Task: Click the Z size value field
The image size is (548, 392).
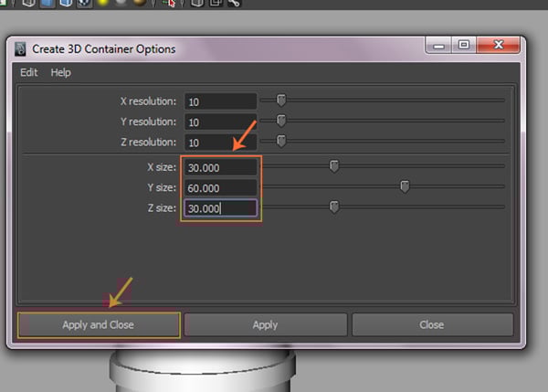Action: coord(220,208)
